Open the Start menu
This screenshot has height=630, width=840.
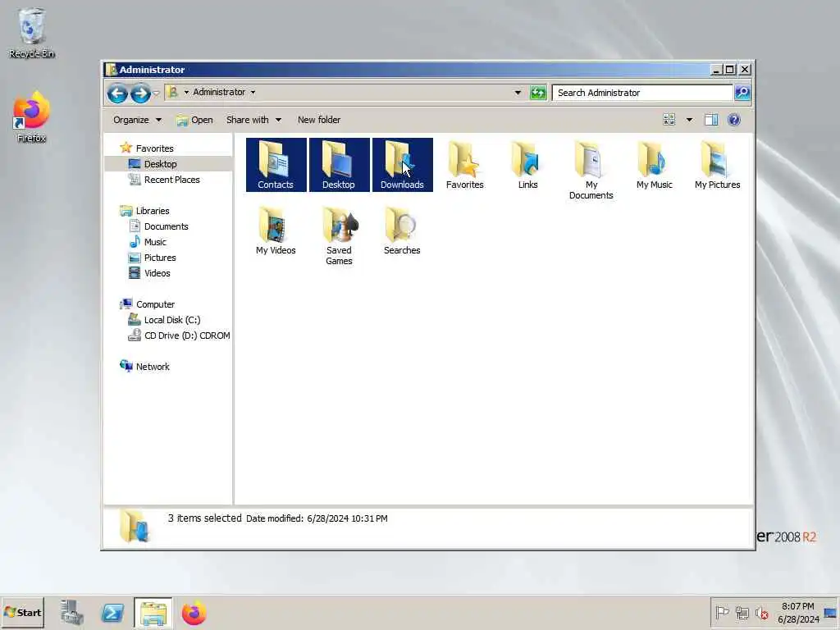22,613
